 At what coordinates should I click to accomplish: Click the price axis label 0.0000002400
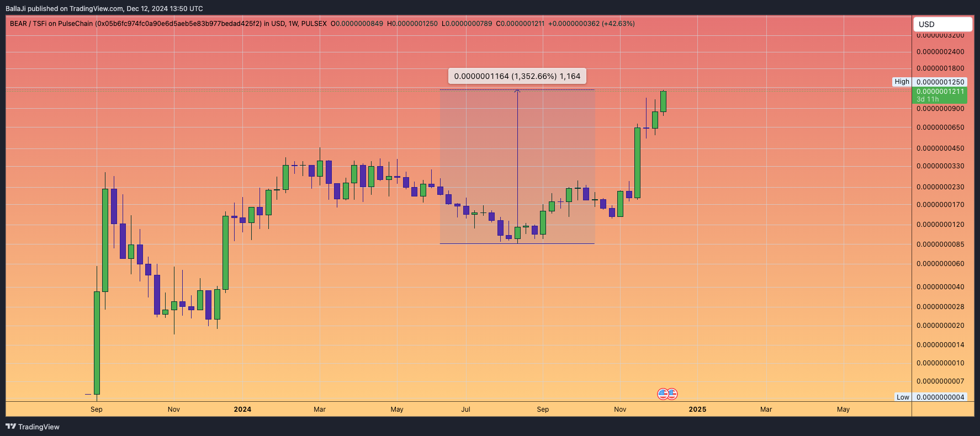tap(940, 52)
